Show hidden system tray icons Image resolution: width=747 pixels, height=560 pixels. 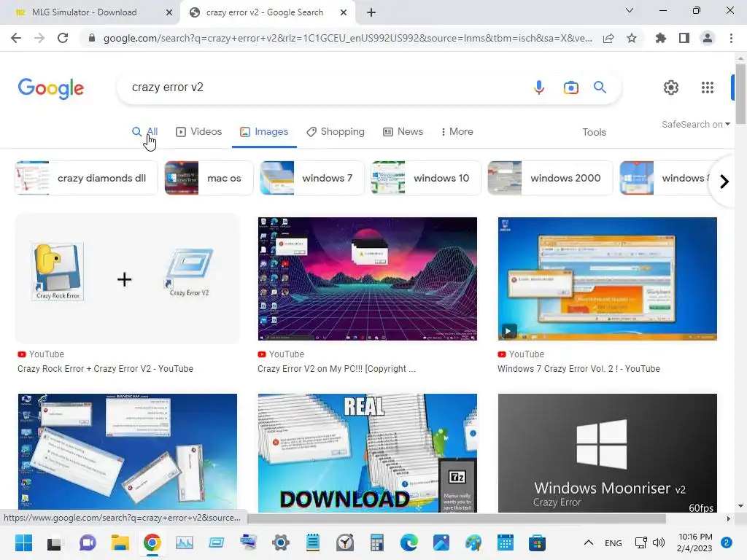point(589,542)
